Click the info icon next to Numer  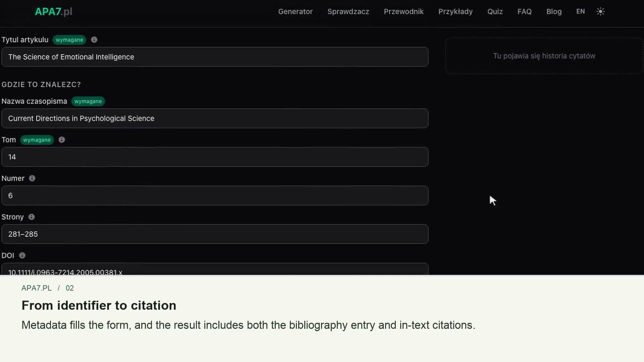click(32, 178)
